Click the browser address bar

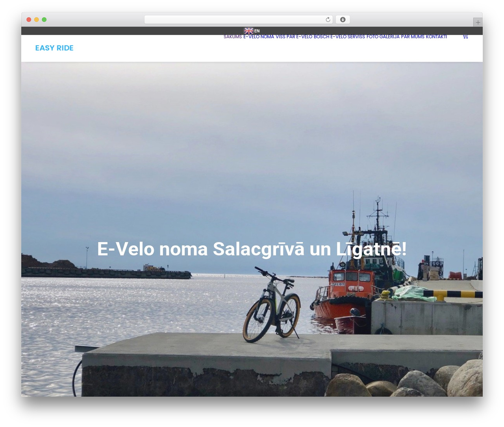(238, 20)
